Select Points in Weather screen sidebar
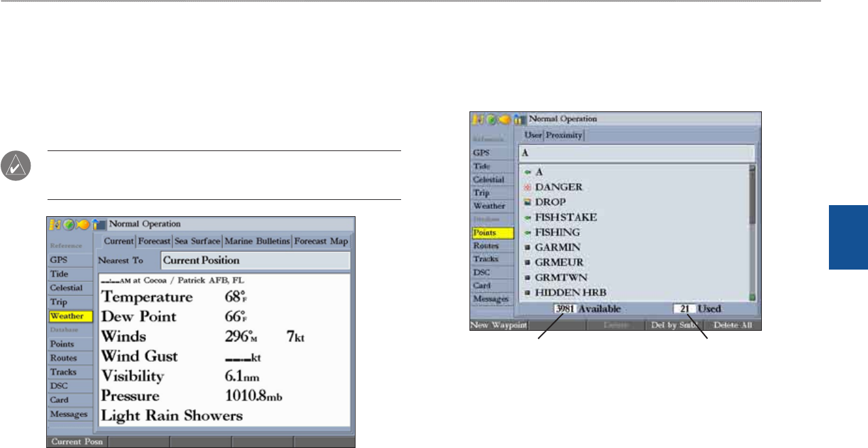Screen dimensions: 868x448 (70, 344)
